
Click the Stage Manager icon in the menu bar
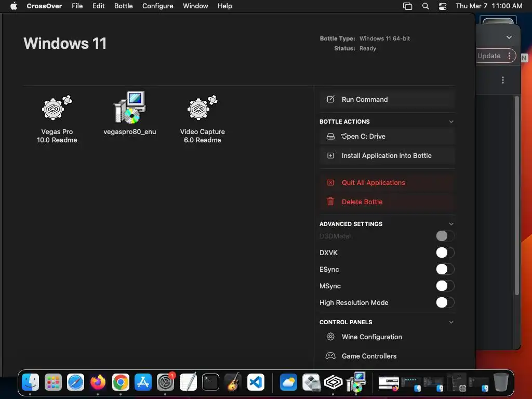(x=407, y=6)
